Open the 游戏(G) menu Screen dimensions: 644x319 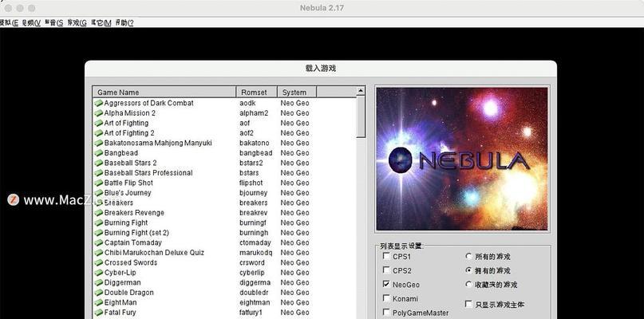pyautogui.click(x=77, y=22)
